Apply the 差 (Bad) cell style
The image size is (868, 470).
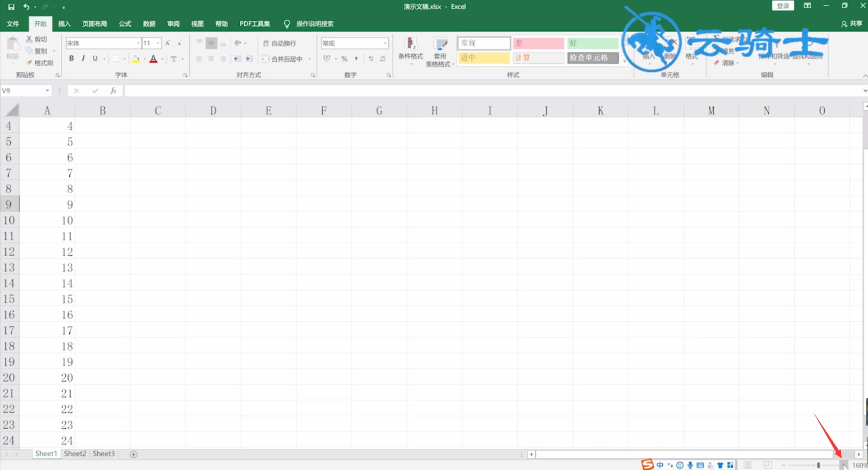click(538, 43)
